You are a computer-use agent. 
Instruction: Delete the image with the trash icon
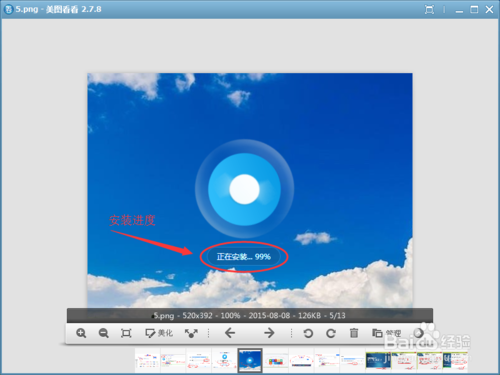[x=354, y=333]
